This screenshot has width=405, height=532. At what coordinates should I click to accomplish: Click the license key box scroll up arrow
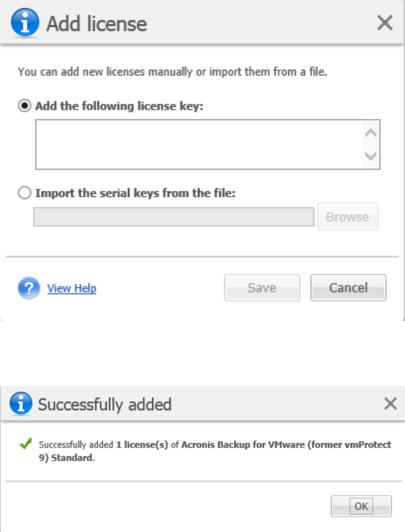(371, 133)
